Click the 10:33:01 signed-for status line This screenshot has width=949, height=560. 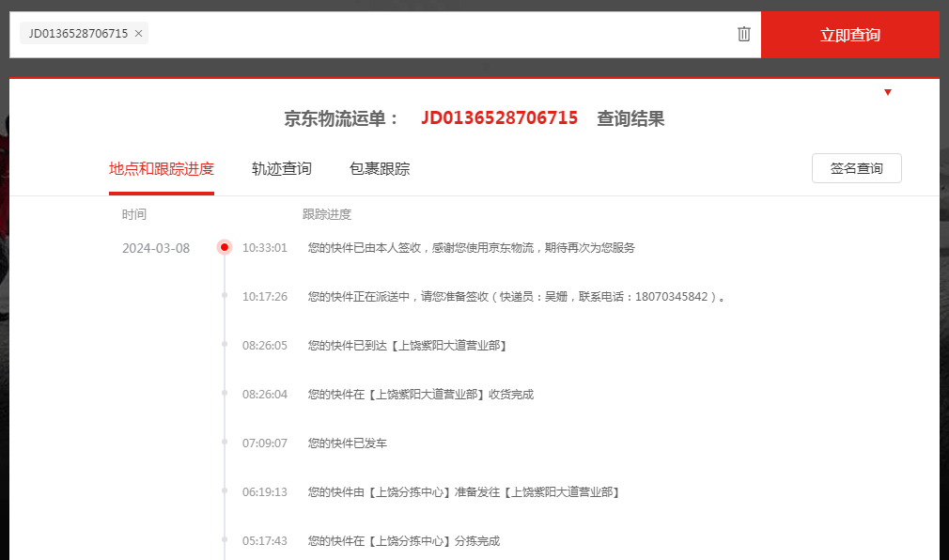[471, 248]
